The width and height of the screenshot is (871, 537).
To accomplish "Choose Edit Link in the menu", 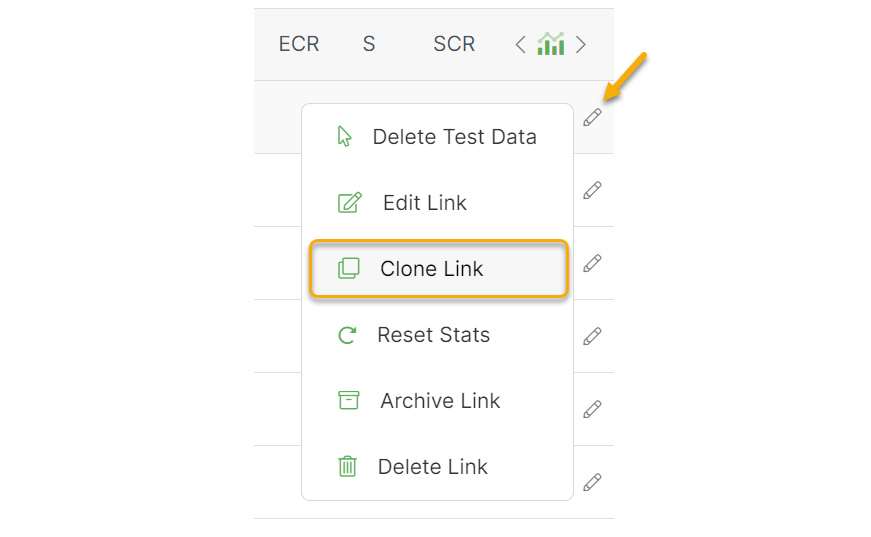I will tap(425, 203).
